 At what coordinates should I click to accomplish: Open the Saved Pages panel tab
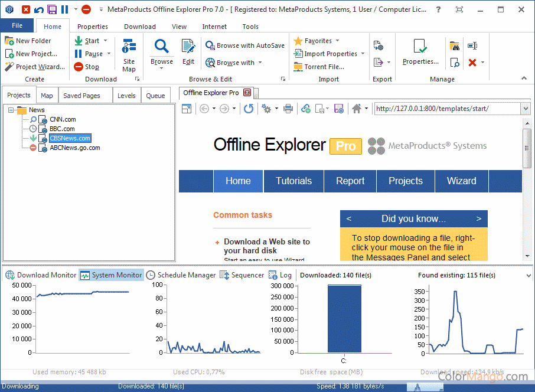point(81,96)
